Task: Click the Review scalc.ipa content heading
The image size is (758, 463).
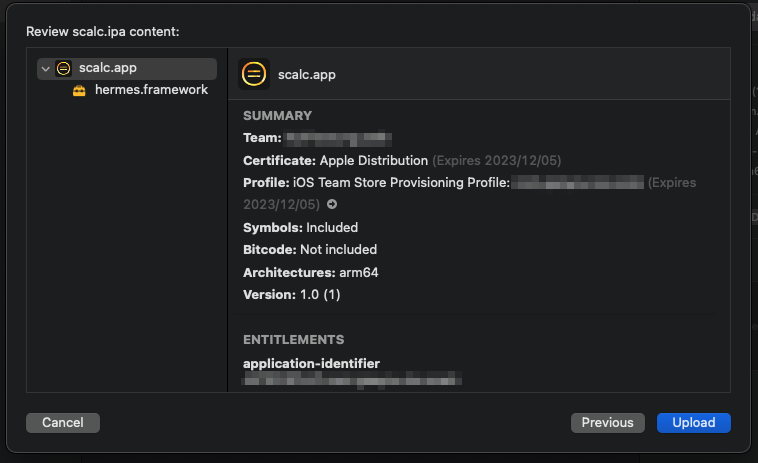Action: coord(102,32)
